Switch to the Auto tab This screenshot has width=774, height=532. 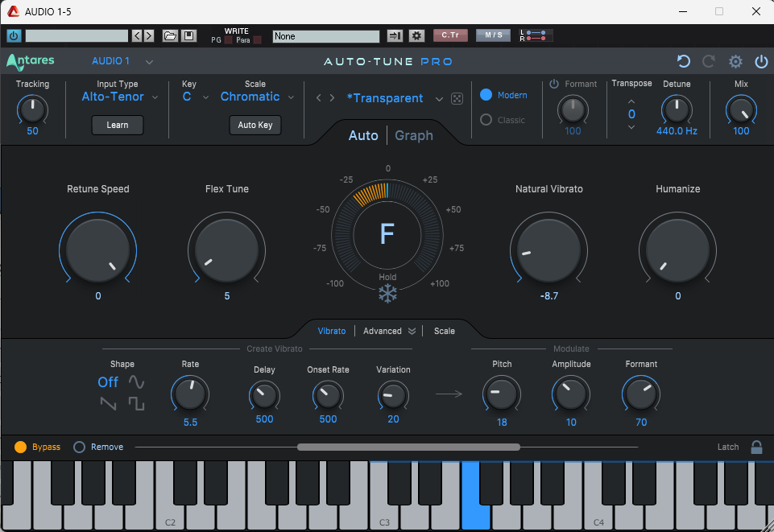point(363,135)
